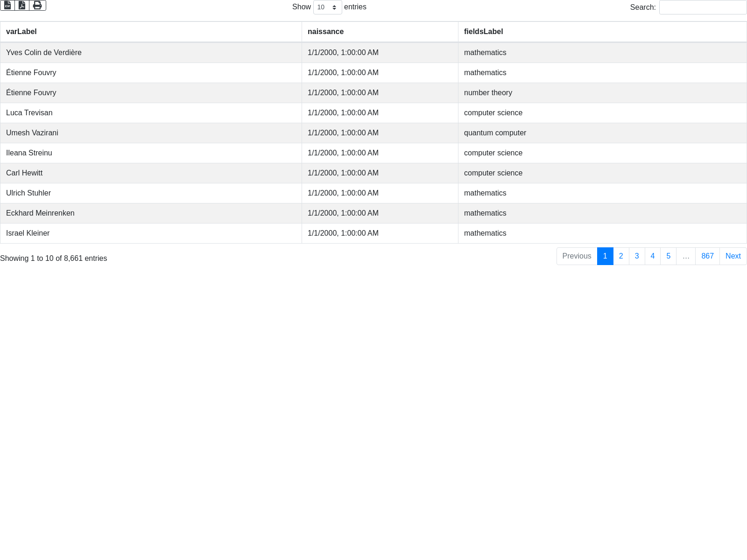Go to page 2 of results
Image resolution: width=747 pixels, height=560 pixels.
tap(621, 256)
